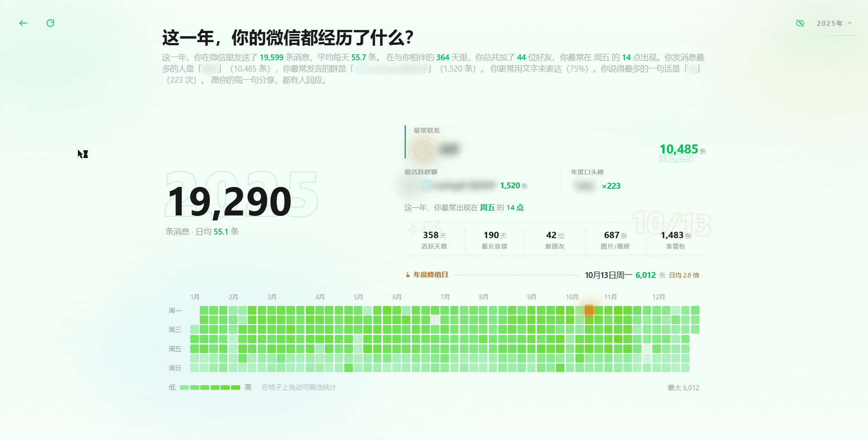Image resolution: width=868 pixels, height=440 pixels.
Task: Click the green 6,012 peak count
Action: tap(646, 275)
